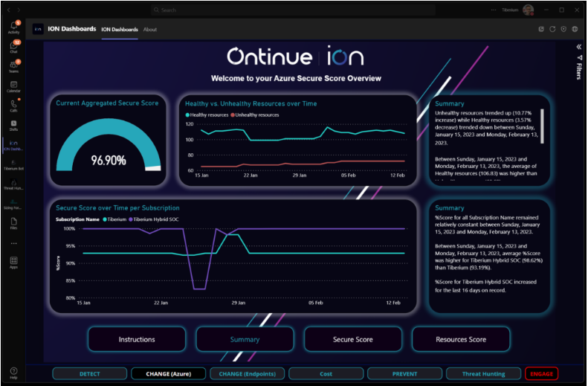The image size is (588, 386).
Task: Open Tiberium Bot from sidebar
Action: [x=13, y=165]
